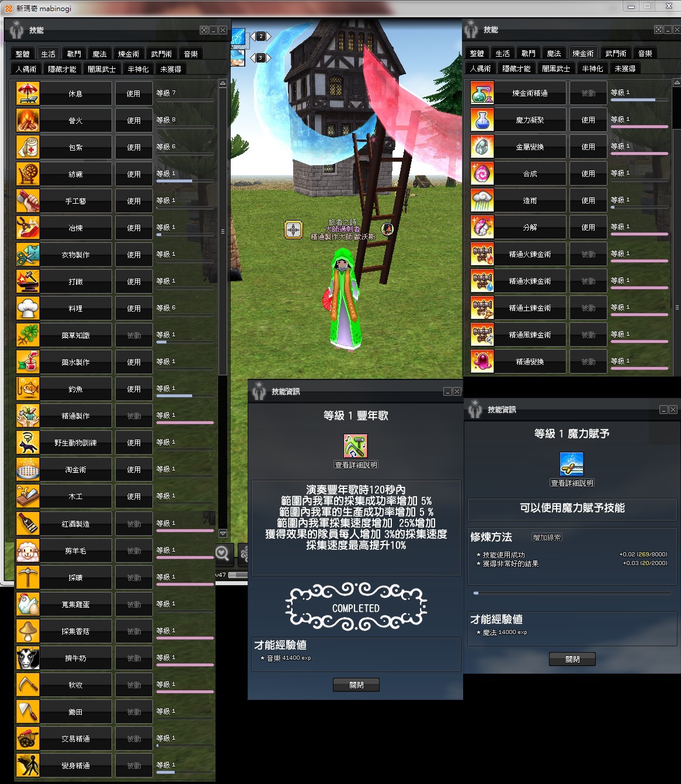Switch to 武鬥術 tab in right skill window
Image resolution: width=681 pixels, height=784 pixels.
(616, 53)
